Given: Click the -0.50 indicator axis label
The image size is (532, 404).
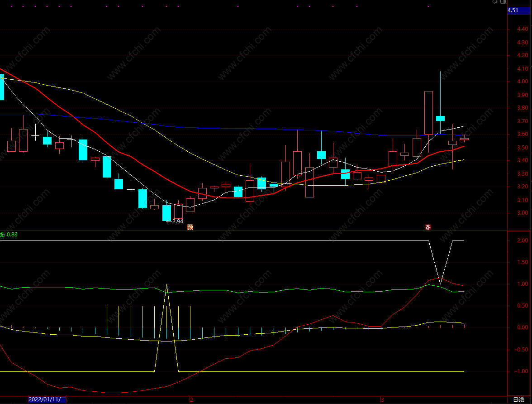Looking at the screenshot, I should click(x=522, y=349).
